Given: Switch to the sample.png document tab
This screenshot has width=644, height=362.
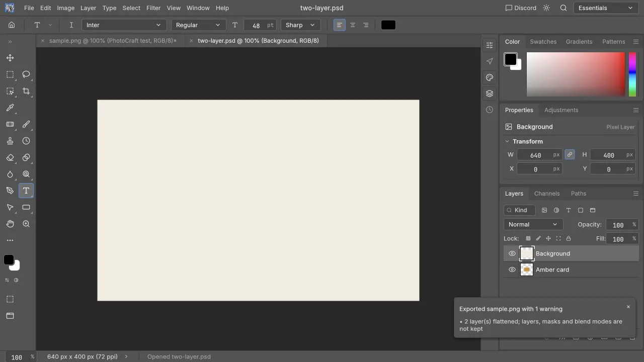Looking at the screenshot, I should [x=113, y=41].
